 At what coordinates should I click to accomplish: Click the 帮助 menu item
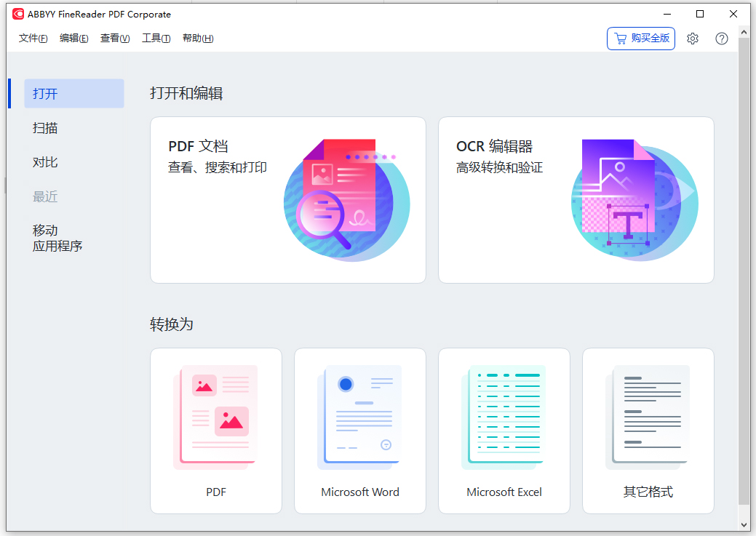click(x=197, y=39)
